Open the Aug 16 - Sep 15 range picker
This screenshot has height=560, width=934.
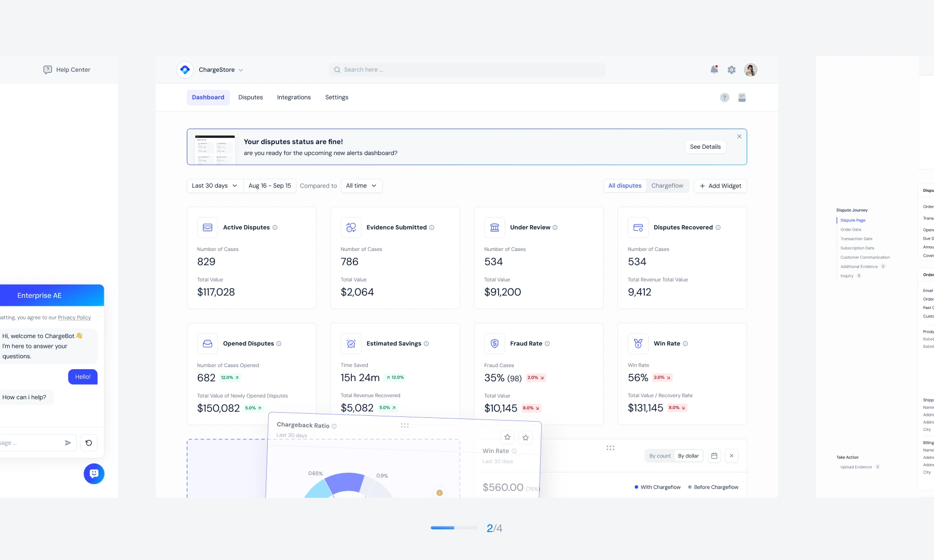[x=270, y=186]
